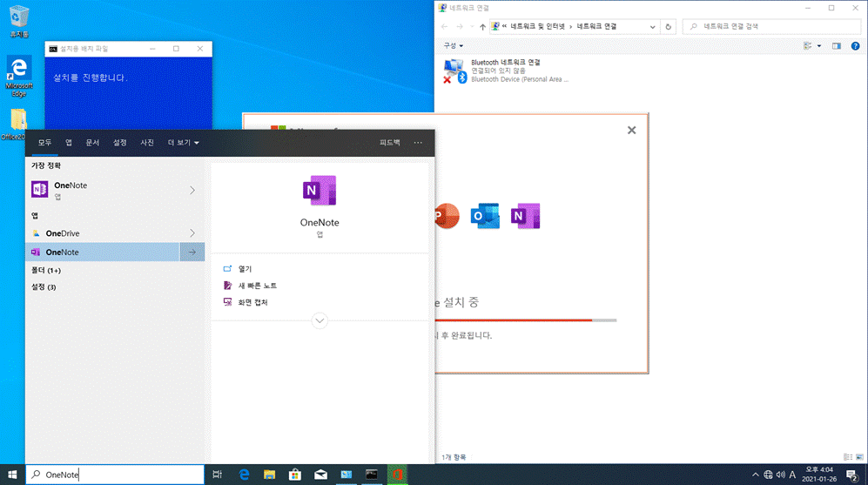868x485 pixels.
Task: Switch to the 설정 search tab
Action: coord(119,143)
